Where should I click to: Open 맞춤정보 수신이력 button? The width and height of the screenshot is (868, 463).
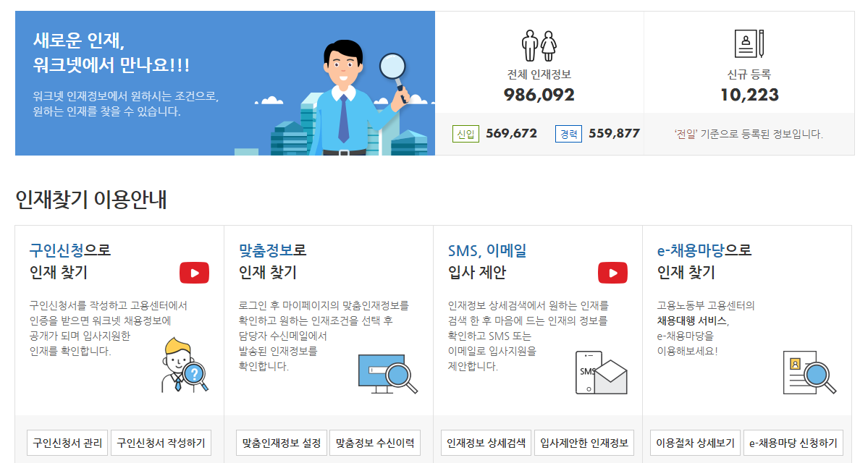(375, 443)
